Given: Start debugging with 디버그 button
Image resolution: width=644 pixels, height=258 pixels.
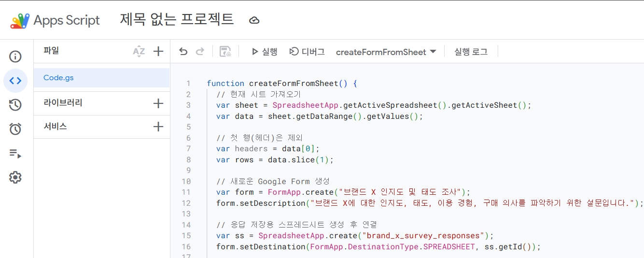Looking at the screenshot, I should coord(307,52).
